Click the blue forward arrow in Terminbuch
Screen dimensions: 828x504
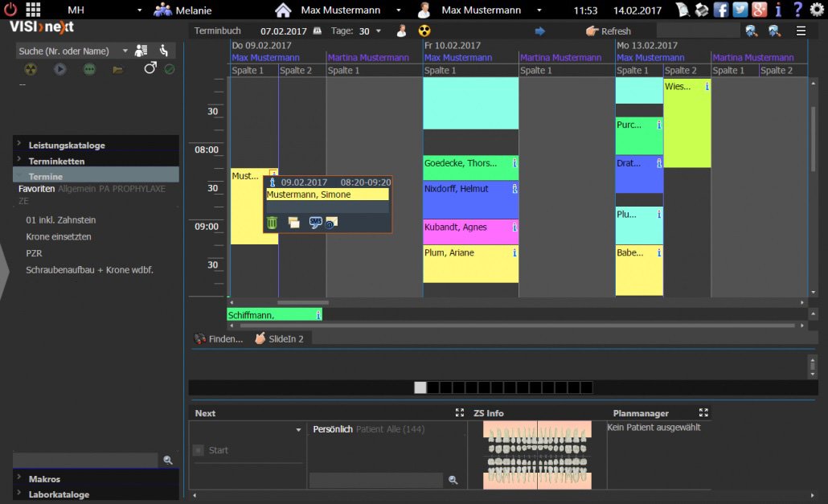540,31
